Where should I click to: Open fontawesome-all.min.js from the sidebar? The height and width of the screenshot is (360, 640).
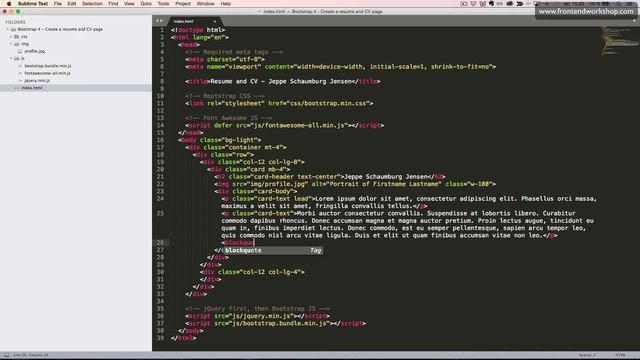(47, 73)
